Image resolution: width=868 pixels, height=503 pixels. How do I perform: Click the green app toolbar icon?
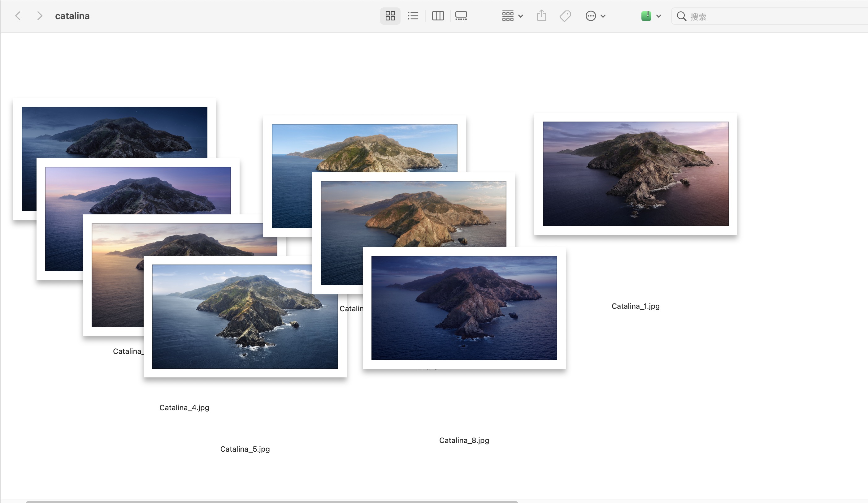pos(646,16)
